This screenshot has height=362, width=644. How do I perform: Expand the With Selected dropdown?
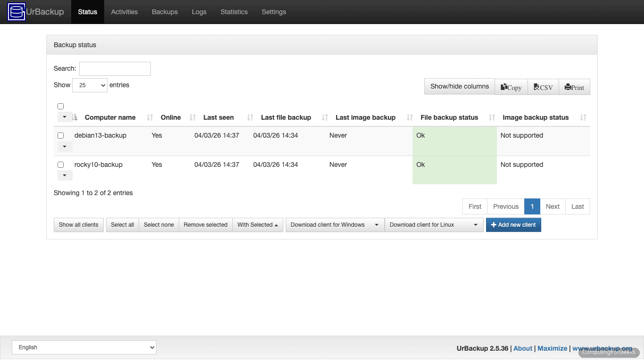[x=257, y=225]
